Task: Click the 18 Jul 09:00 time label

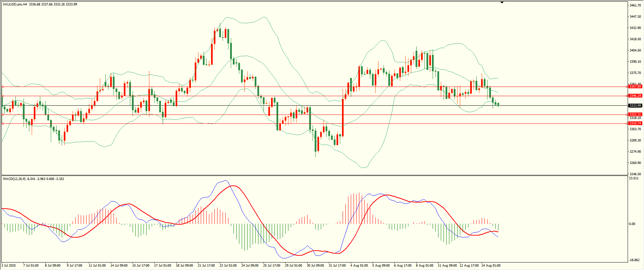Action: click(x=184, y=266)
